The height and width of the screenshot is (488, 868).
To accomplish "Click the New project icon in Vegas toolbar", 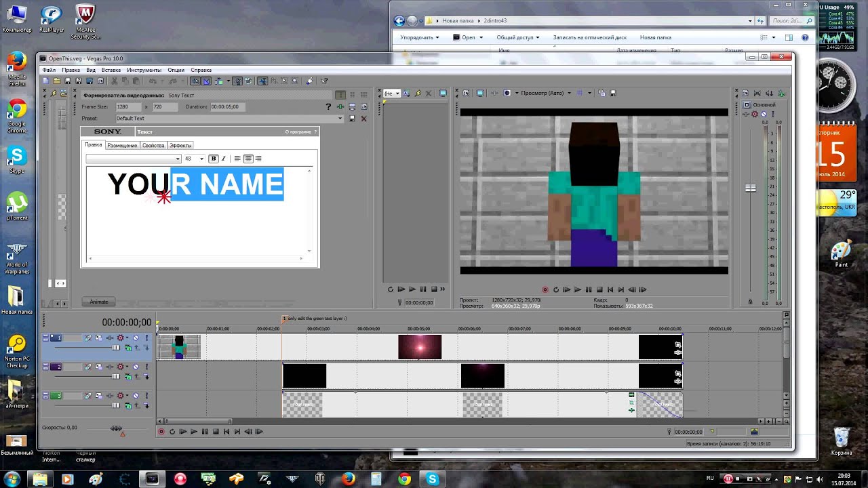I will [46, 81].
